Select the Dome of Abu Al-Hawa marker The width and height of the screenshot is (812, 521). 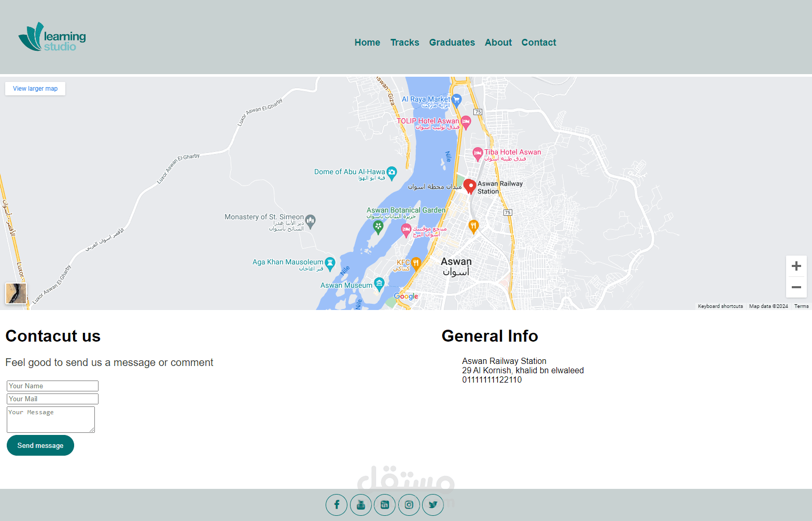tap(392, 173)
